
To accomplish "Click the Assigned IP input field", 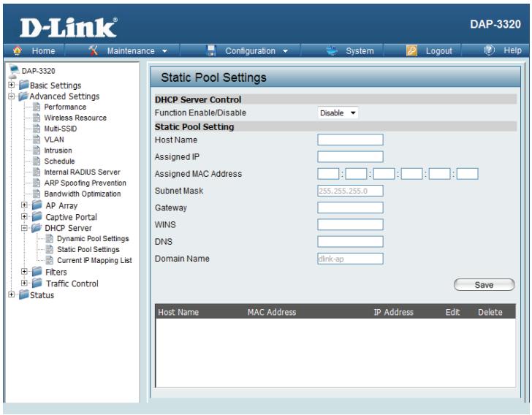I will [350, 156].
